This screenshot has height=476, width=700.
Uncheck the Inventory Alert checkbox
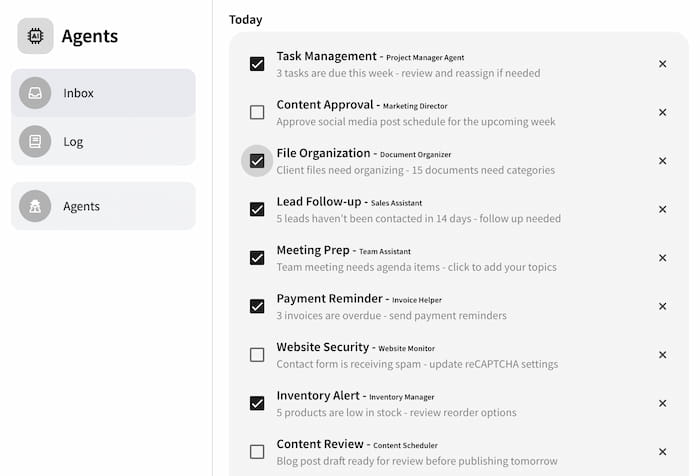[257, 403]
